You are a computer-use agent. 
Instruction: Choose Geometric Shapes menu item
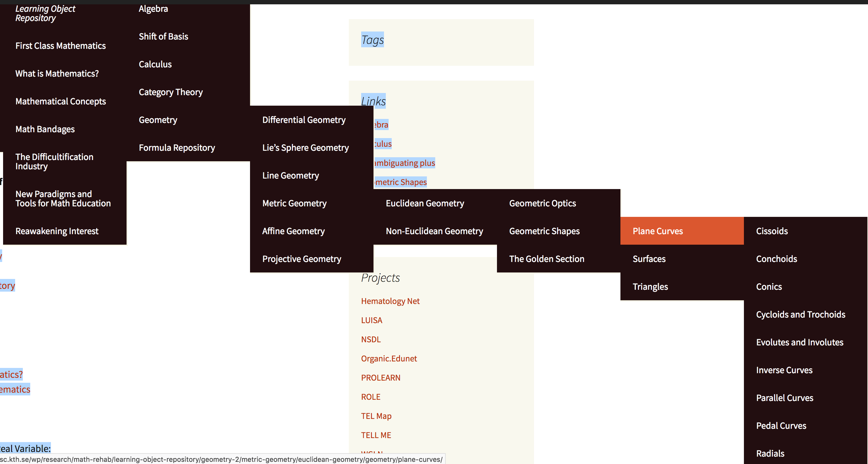tap(544, 231)
